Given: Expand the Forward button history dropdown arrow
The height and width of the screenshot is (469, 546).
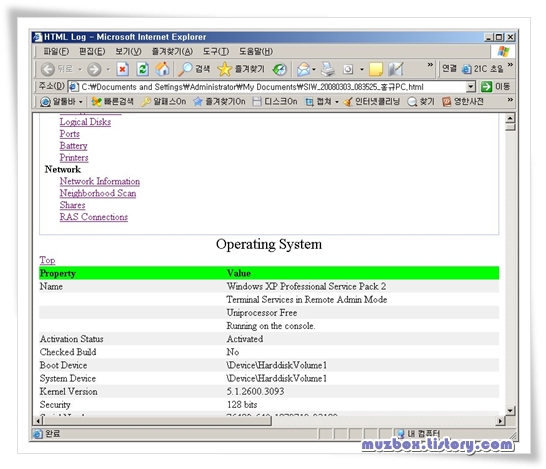Looking at the screenshot, I should click(108, 70).
